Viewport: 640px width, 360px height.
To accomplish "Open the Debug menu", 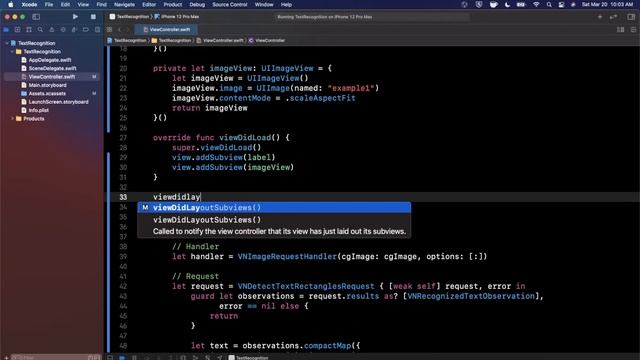I will click(197, 4).
